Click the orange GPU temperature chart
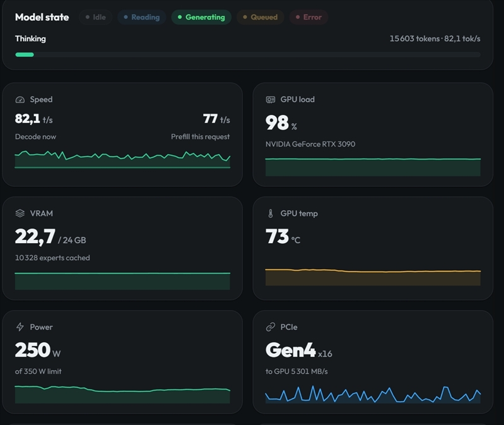The height and width of the screenshot is (425, 504). [x=373, y=277]
